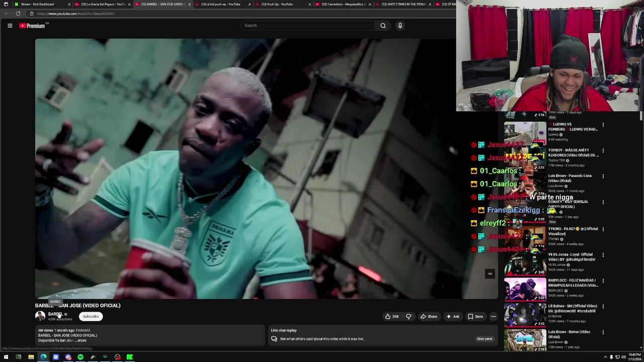
Task: Open Lil Bulnes - Siri video thumbnail
Action: [525, 315]
